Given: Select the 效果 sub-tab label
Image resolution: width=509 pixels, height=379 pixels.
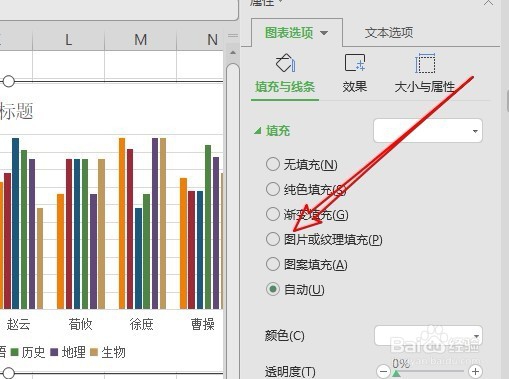Looking at the screenshot, I should click(x=355, y=87).
